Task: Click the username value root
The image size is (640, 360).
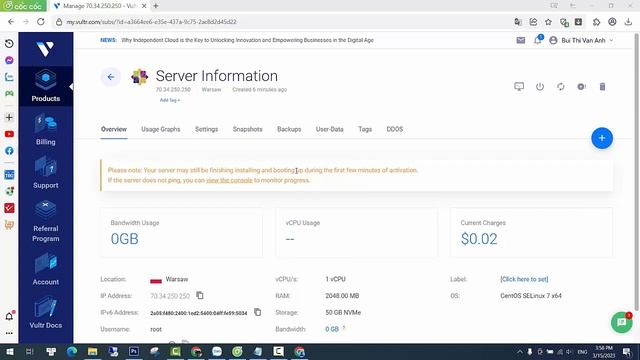Action: [x=156, y=329]
